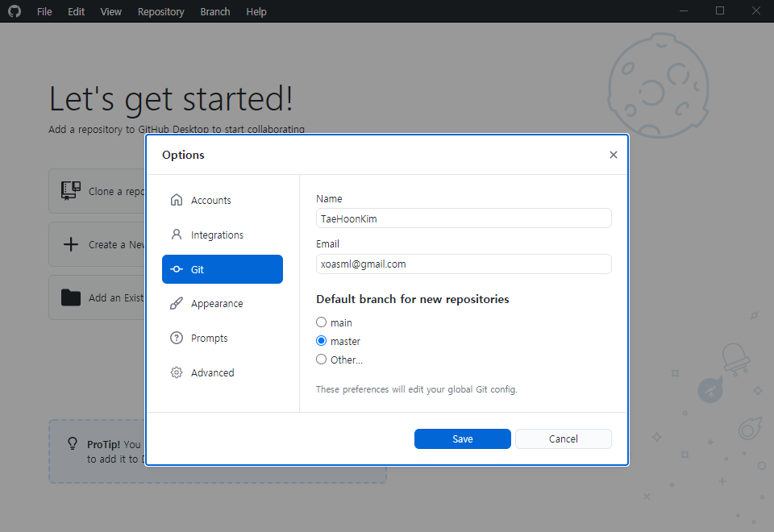Select the main default branch radio

pos(322,322)
